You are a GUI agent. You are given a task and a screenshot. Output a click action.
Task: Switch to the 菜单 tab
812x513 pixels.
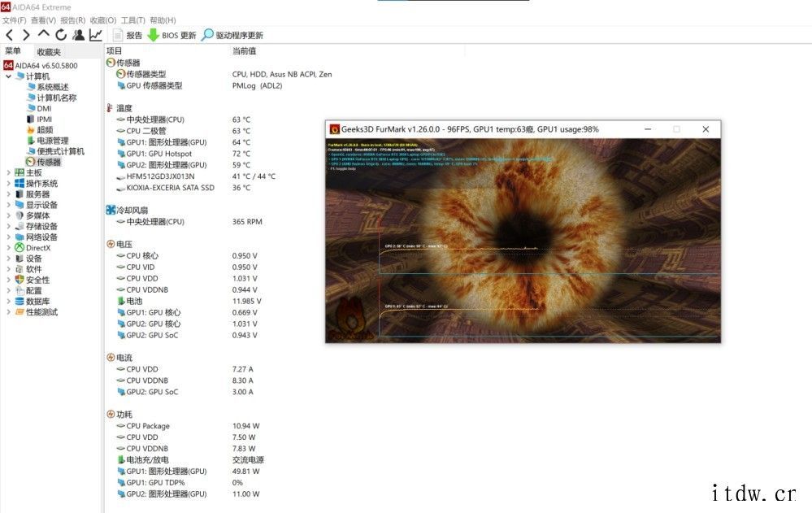[x=13, y=50]
